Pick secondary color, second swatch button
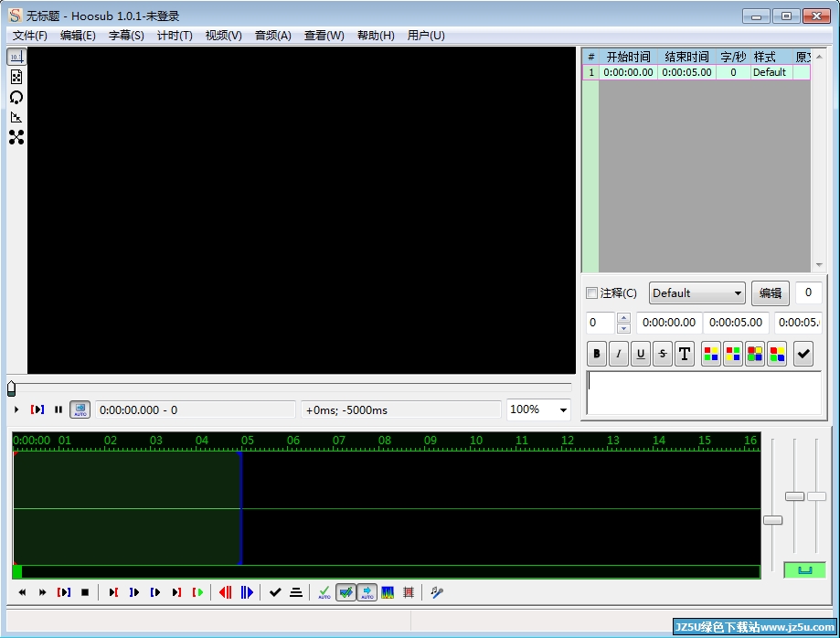 coord(733,354)
